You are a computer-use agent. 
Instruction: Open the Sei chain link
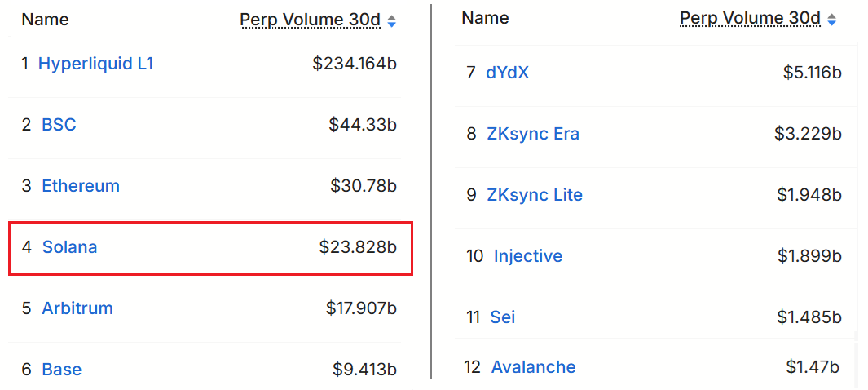tap(503, 317)
